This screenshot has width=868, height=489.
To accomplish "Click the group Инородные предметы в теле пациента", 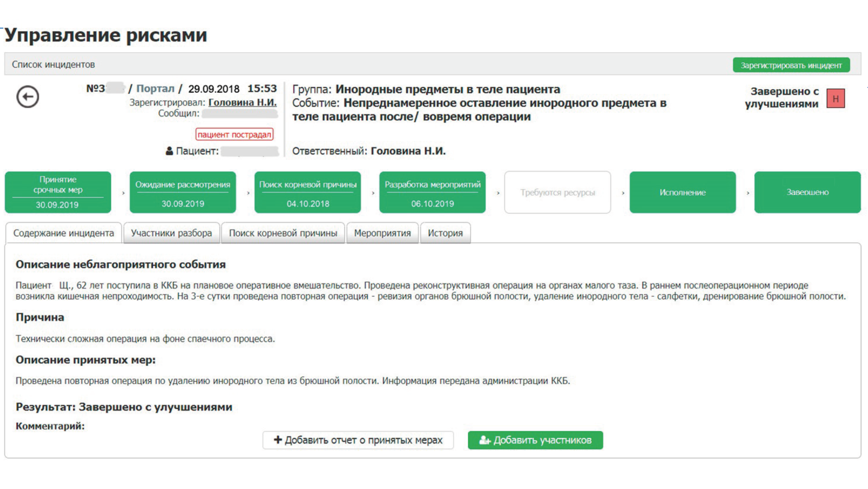I will pos(448,89).
